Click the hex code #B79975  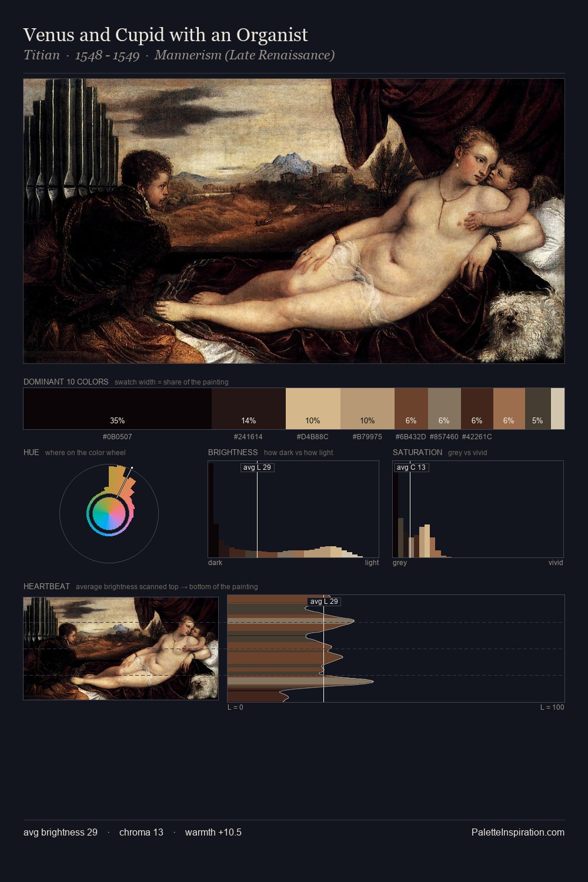pyautogui.click(x=367, y=437)
